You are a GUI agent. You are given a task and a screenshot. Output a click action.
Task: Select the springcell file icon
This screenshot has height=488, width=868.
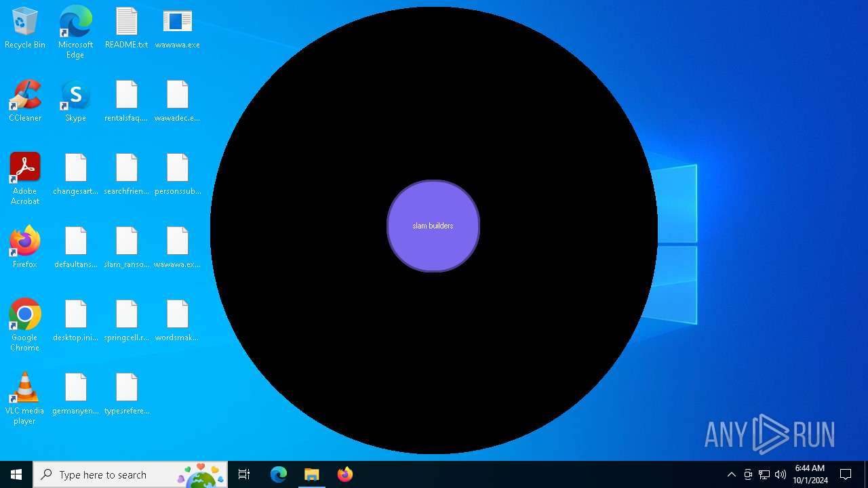click(126, 321)
